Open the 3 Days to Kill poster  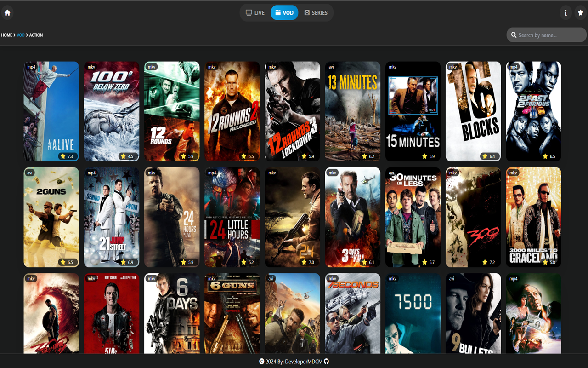tap(353, 217)
